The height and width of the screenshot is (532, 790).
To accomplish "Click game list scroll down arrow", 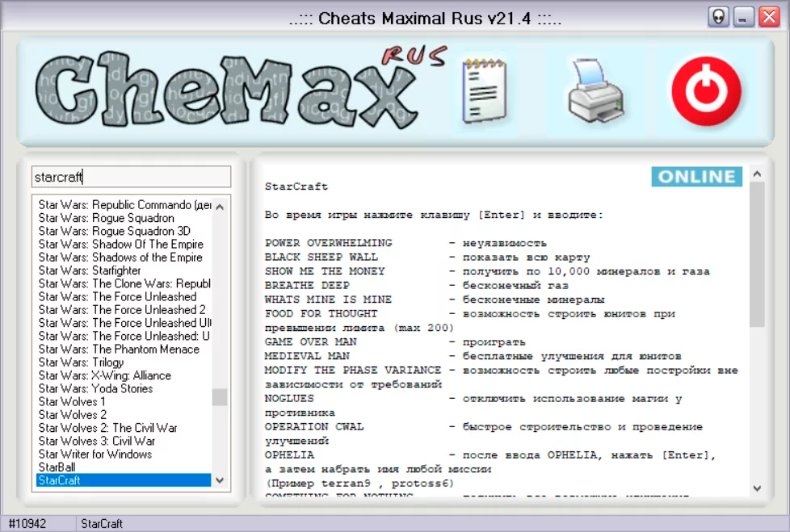I will coord(220,480).
